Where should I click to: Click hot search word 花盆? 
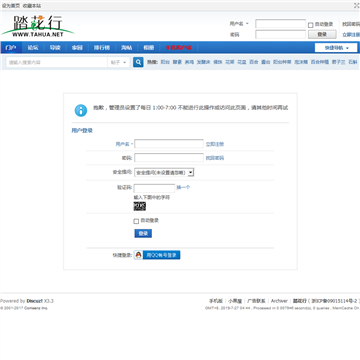tap(242, 62)
